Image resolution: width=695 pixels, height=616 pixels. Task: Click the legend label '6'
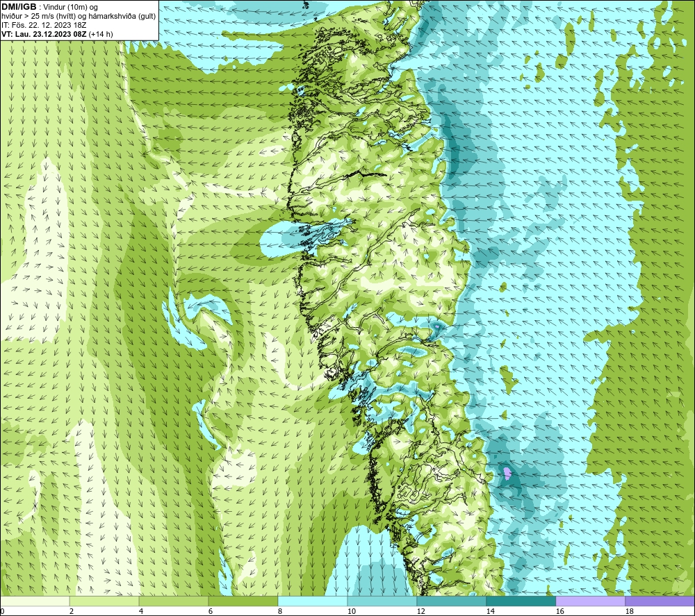(x=210, y=612)
